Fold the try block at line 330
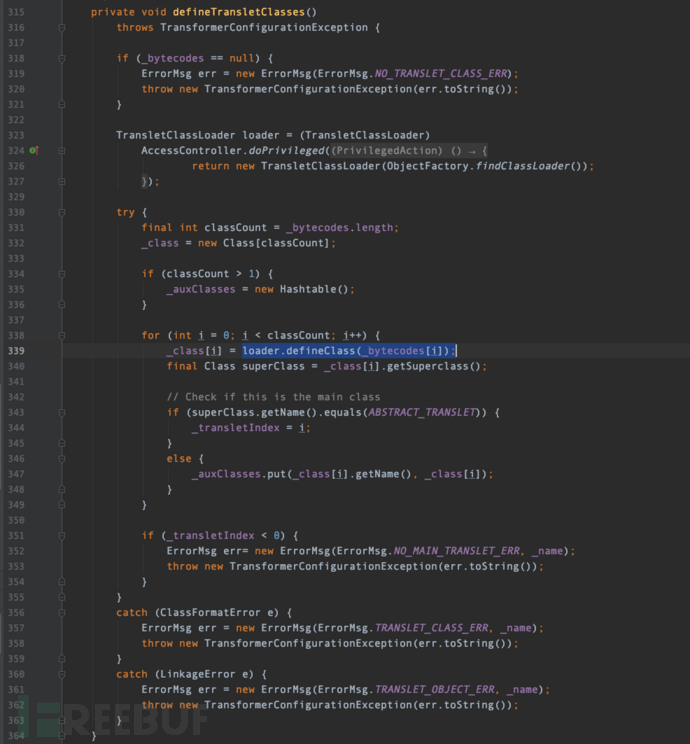The height and width of the screenshot is (744, 690). [x=61, y=212]
